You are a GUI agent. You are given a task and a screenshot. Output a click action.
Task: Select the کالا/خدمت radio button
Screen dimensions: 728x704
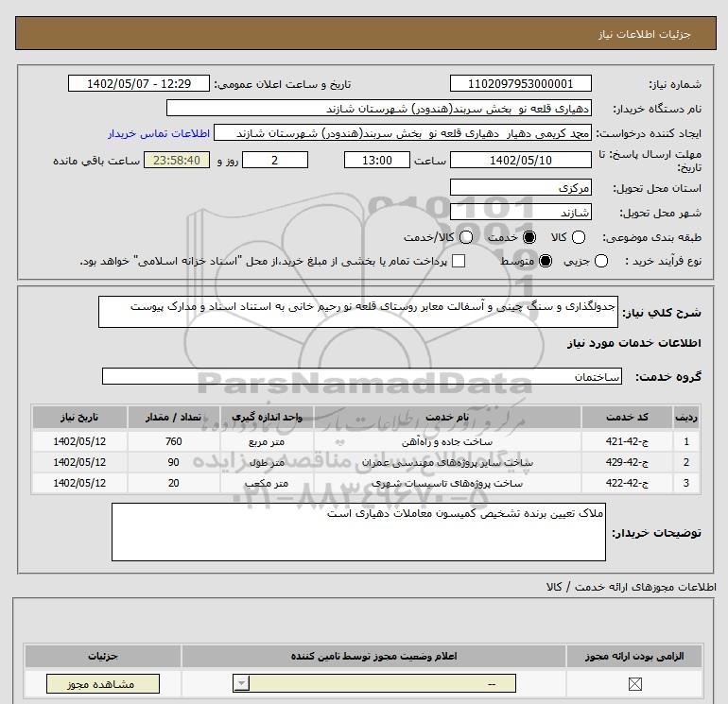click(466, 237)
